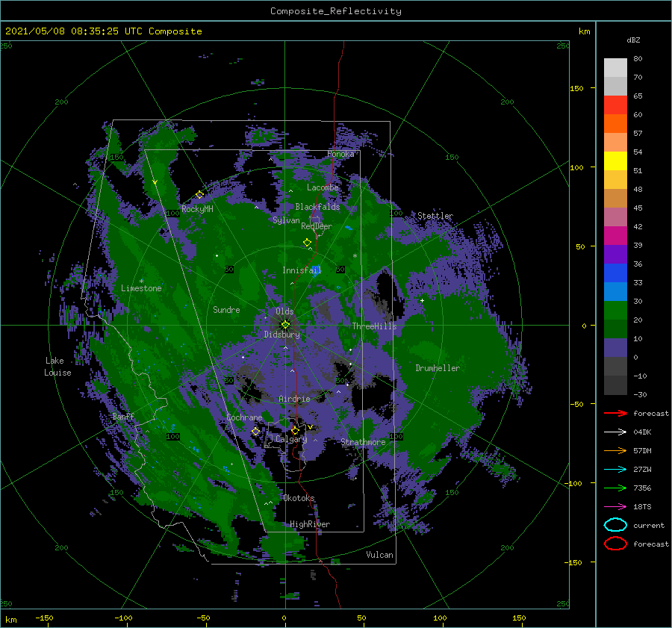This screenshot has height=628, width=672.
Task: Select the cyan 27ZW arrow icon
Action: tap(615, 470)
